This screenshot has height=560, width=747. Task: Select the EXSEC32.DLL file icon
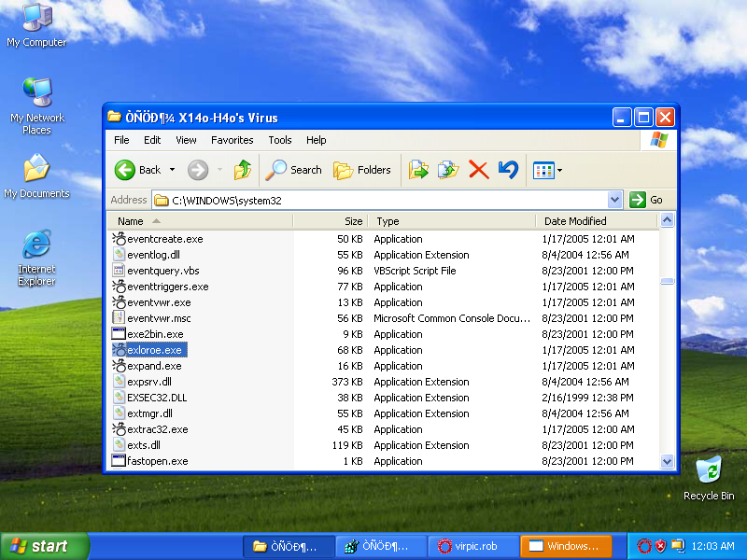coord(119,398)
